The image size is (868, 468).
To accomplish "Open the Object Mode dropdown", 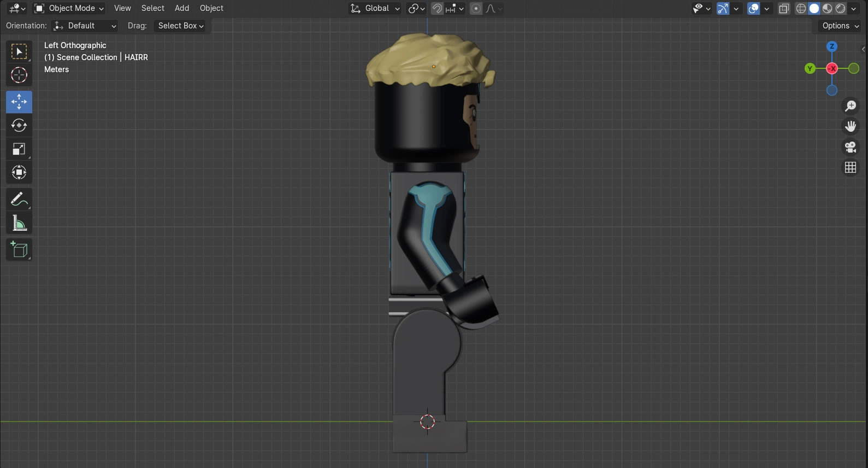I will [x=69, y=8].
